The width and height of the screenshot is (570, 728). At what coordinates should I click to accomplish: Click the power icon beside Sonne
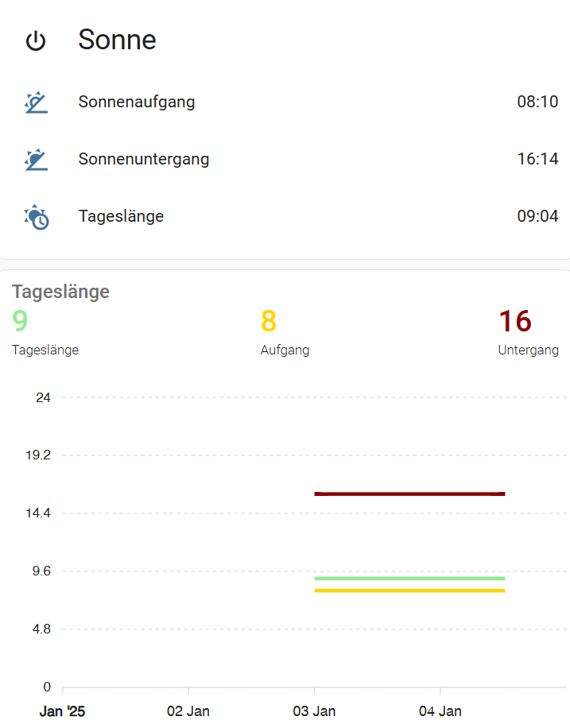click(36, 41)
